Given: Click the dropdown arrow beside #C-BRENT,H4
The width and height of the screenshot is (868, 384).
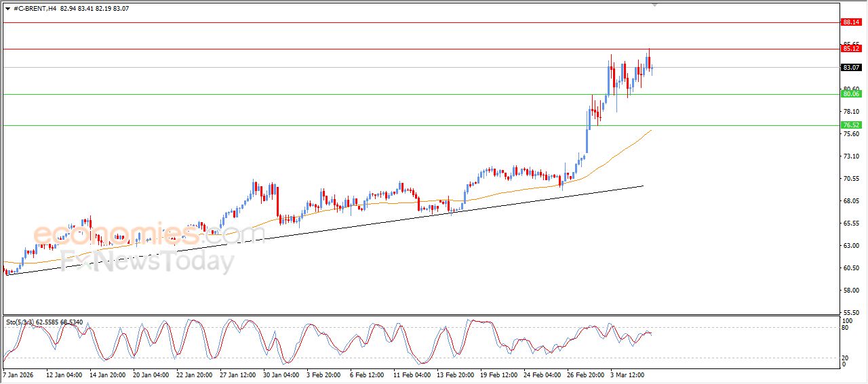Looking at the screenshot, I should pos(7,9).
